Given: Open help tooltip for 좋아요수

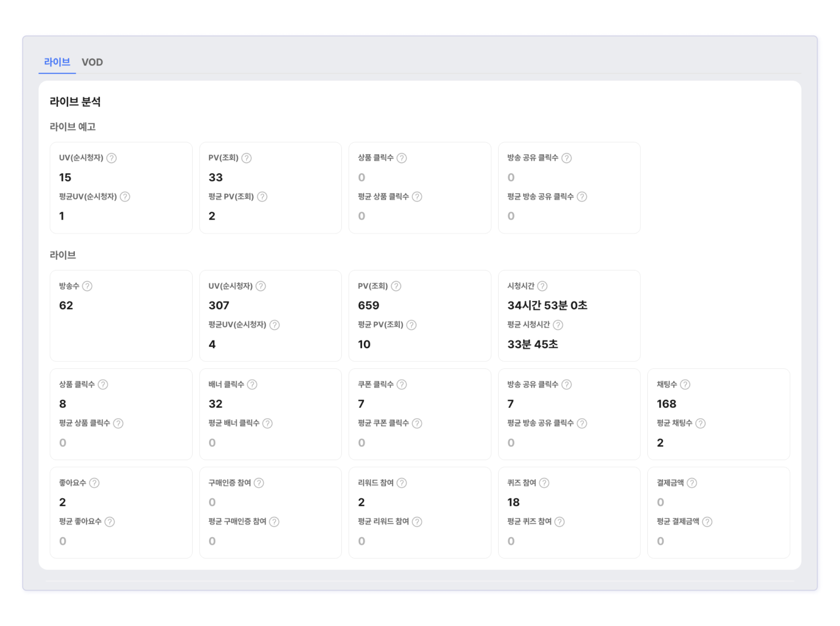Looking at the screenshot, I should click(x=94, y=483).
